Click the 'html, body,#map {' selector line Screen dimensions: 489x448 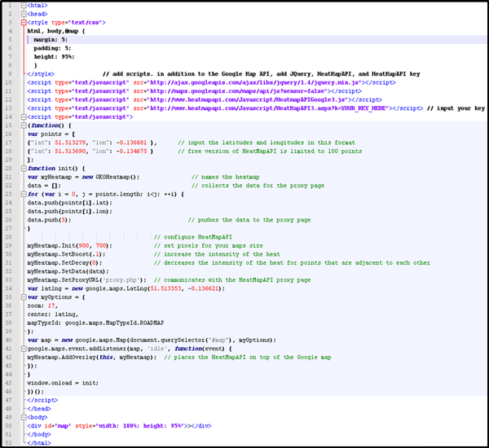pos(56,31)
